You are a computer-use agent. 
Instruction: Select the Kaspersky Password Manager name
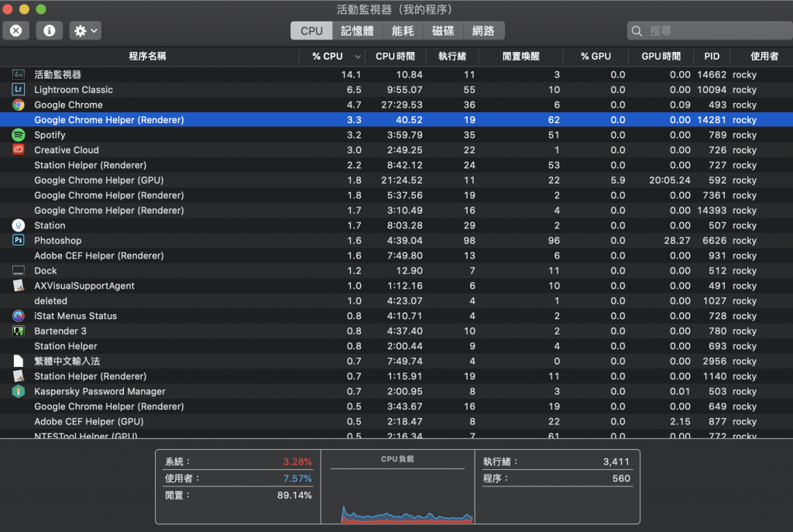point(100,391)
